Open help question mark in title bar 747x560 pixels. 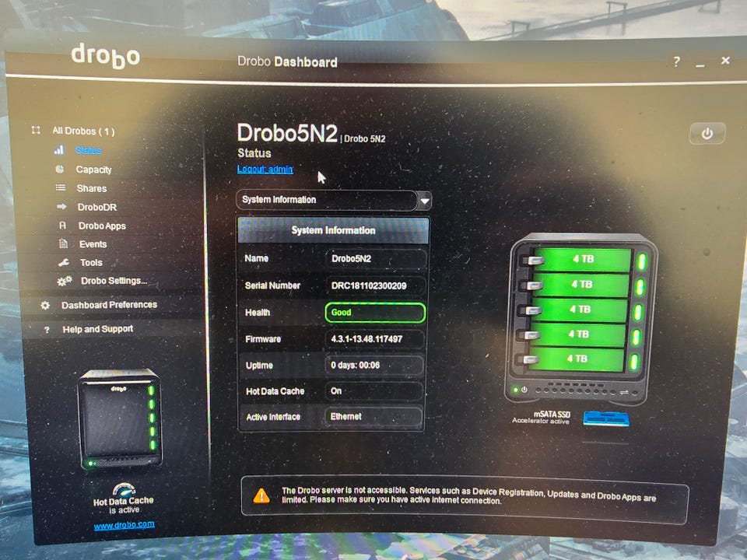pyautogui.click(x=676, y=61)
